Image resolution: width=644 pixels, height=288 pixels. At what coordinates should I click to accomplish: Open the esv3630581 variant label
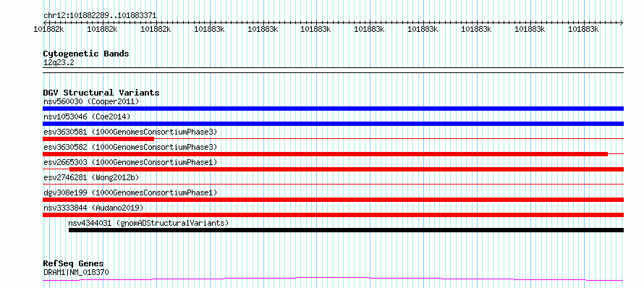click(x=130, y=132)
